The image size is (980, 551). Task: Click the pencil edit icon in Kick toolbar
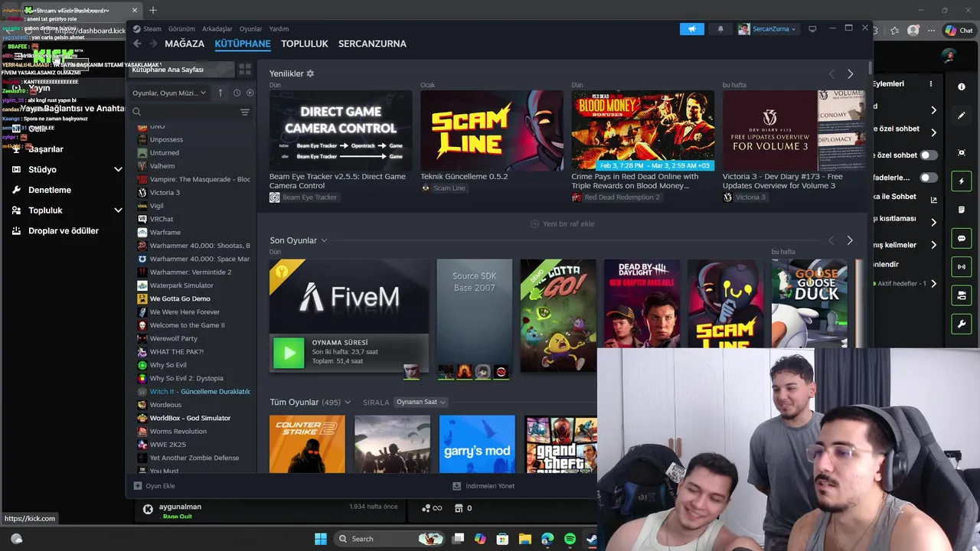962,116
